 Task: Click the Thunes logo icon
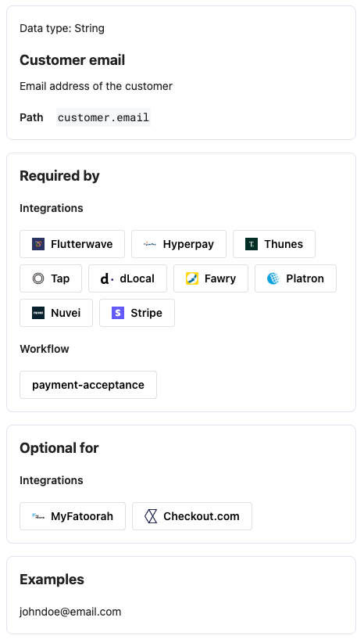[252, 244]
